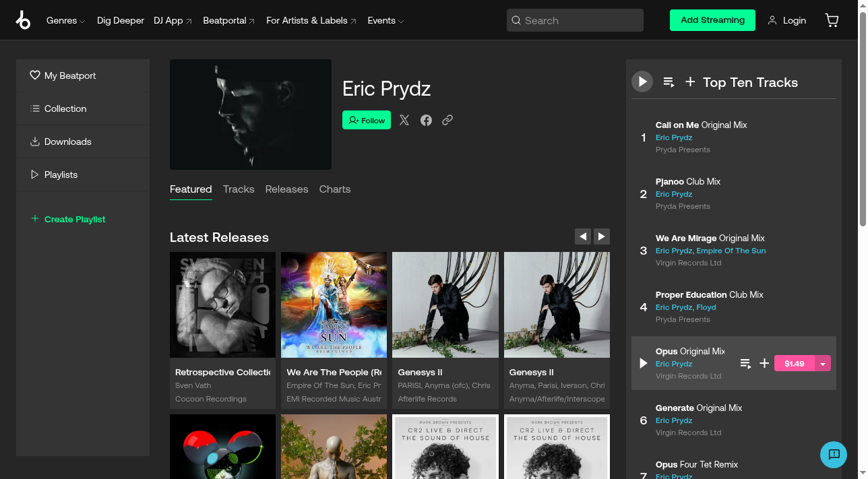Open Call on Me Original Mix track

(702, 125)
